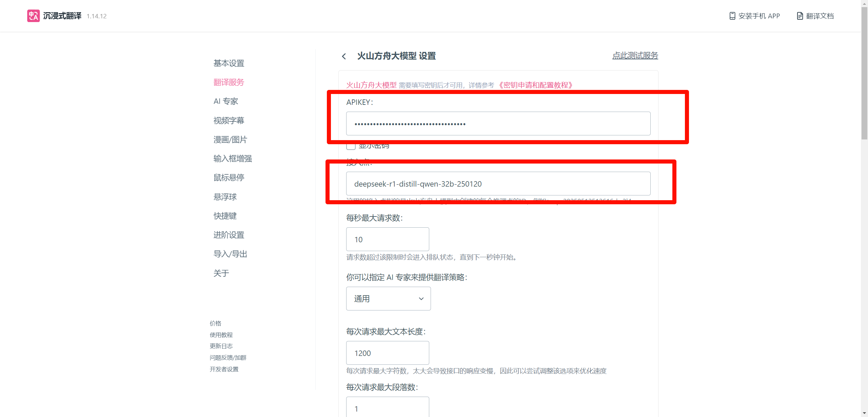The height and width of the screenshot is (417, 868).
Task: Open 漫画/图片 sidebar section
Action: tap(230, 139)
